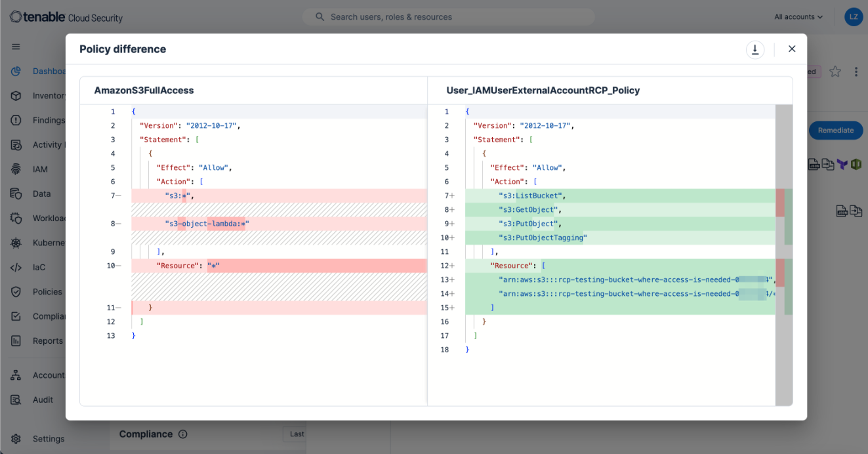Show the Compliance info icon
The height and width of the screenshot is (454, 868).
click(x=183, y=434)
